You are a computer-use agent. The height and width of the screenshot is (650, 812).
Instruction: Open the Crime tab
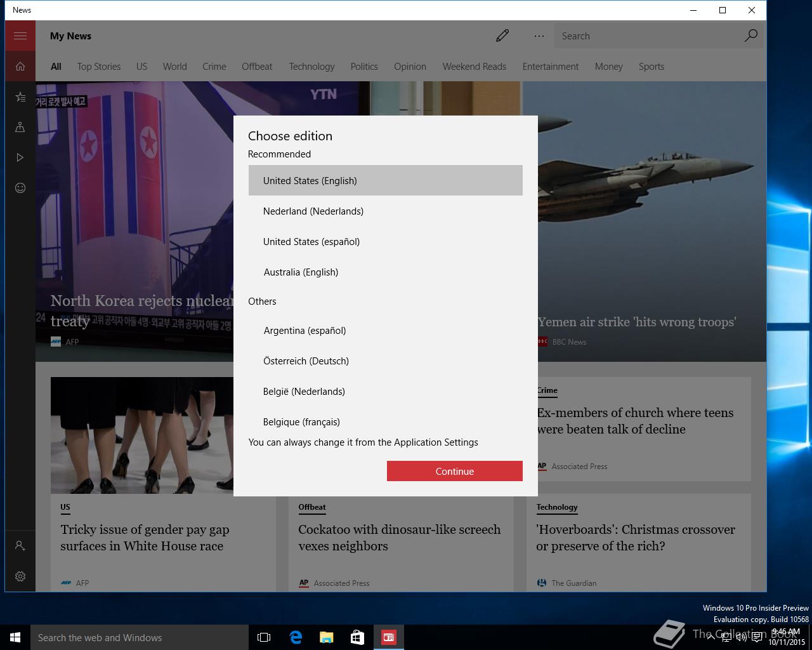[x=214, y=66]
